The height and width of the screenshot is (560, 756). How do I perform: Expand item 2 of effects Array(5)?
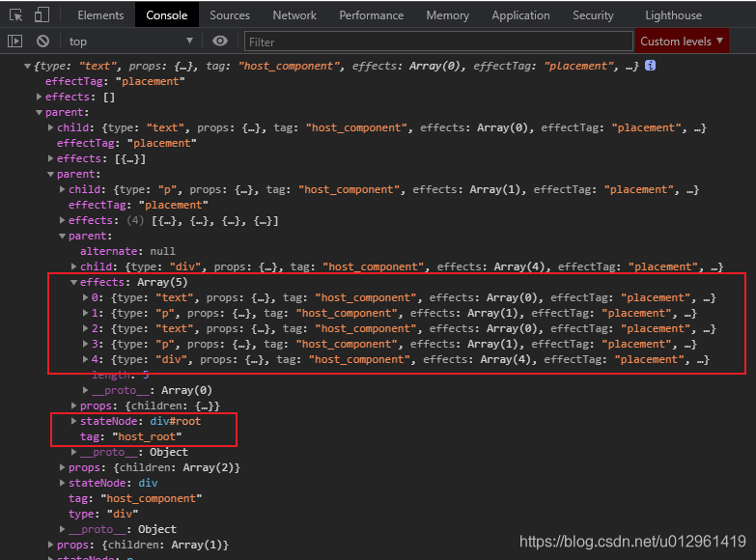(x=85, y=328)
